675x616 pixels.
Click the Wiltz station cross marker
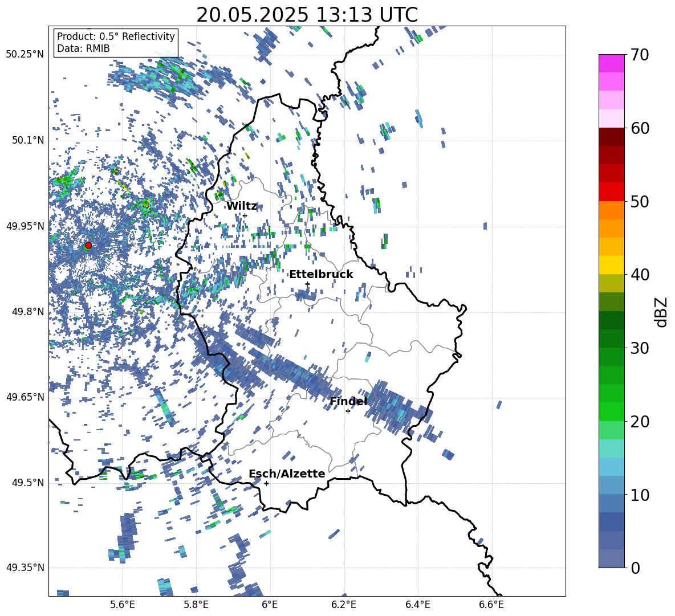pyautogui.click(x=245, y=215)
